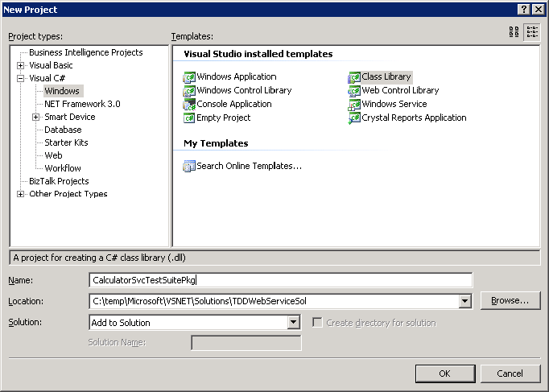Expand the Visual Basic node

[x=21, y=65]
